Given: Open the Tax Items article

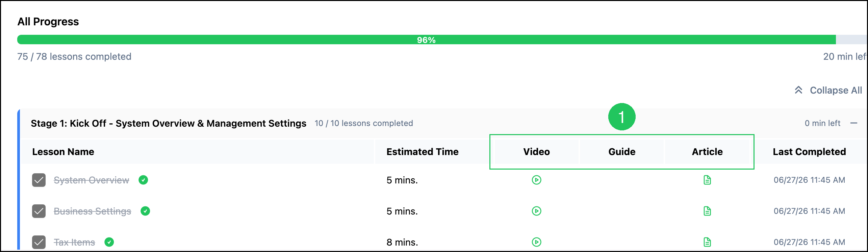Looking at the screenshot, I should tap(707, 242).
